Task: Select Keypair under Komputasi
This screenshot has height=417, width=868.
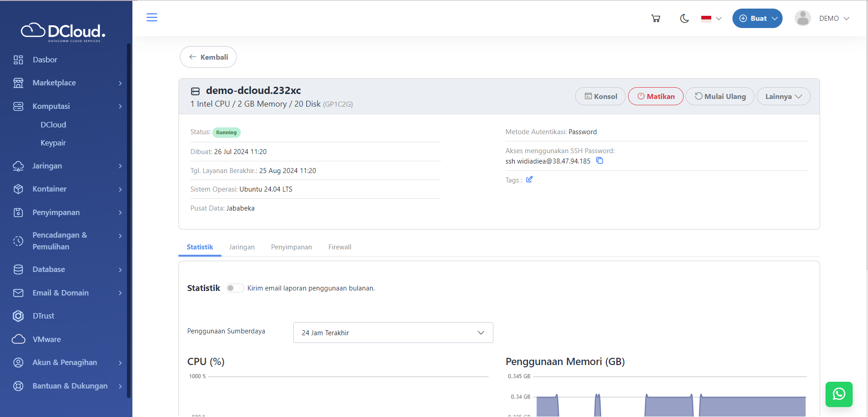Action: pos(53,143)
